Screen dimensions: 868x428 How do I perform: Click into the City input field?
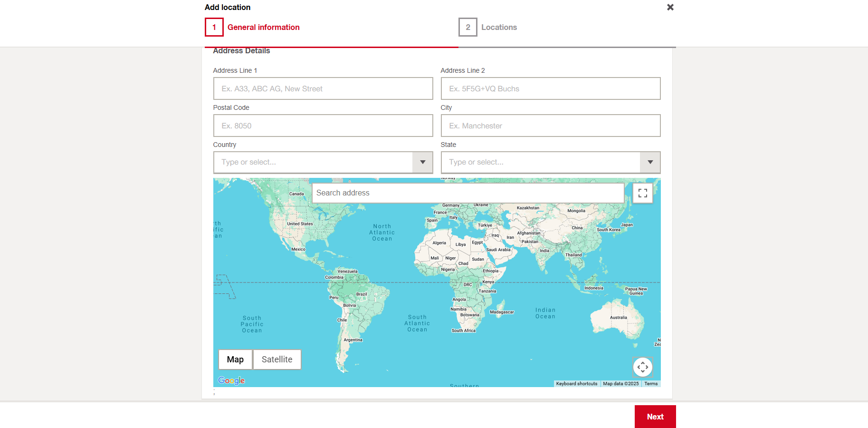(550, 126)
